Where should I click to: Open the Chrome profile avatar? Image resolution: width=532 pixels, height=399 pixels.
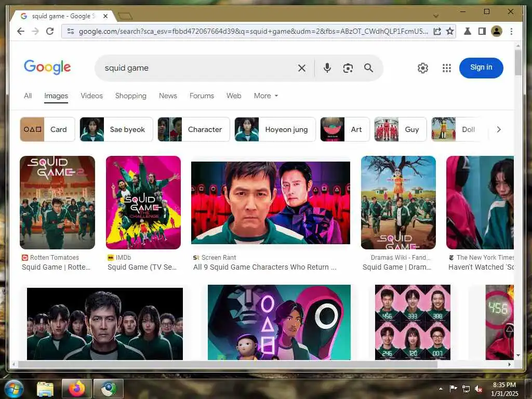496,31
